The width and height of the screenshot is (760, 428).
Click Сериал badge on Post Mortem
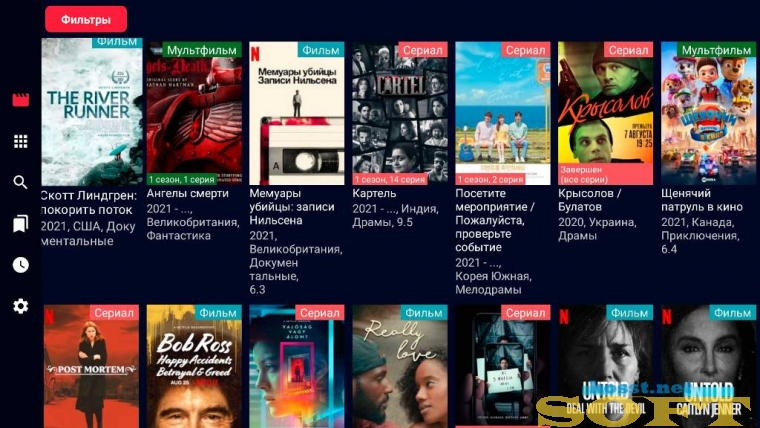pyautogui.click(x=114, y=313)
